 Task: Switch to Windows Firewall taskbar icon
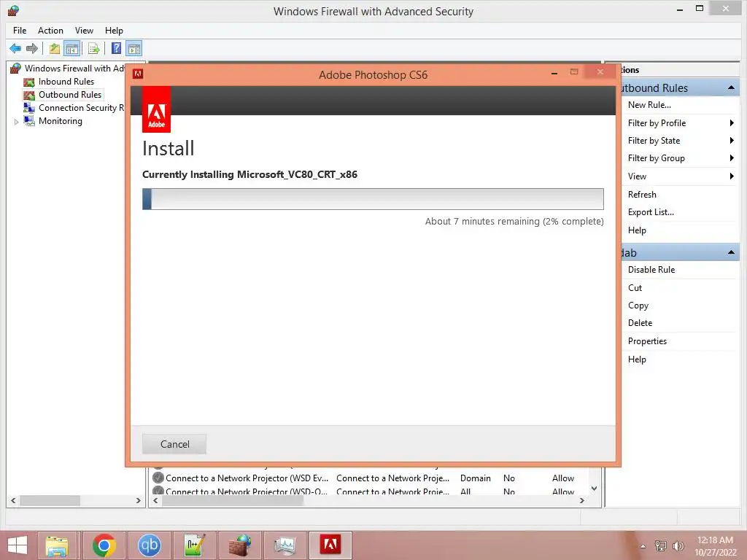click(x=239, y=545)
